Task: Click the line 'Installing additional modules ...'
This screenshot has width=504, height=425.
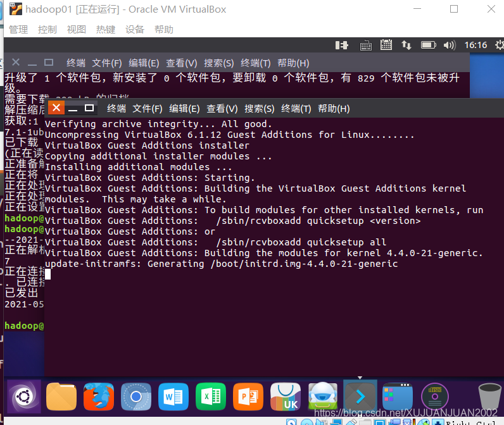Action: coord(138,167)
